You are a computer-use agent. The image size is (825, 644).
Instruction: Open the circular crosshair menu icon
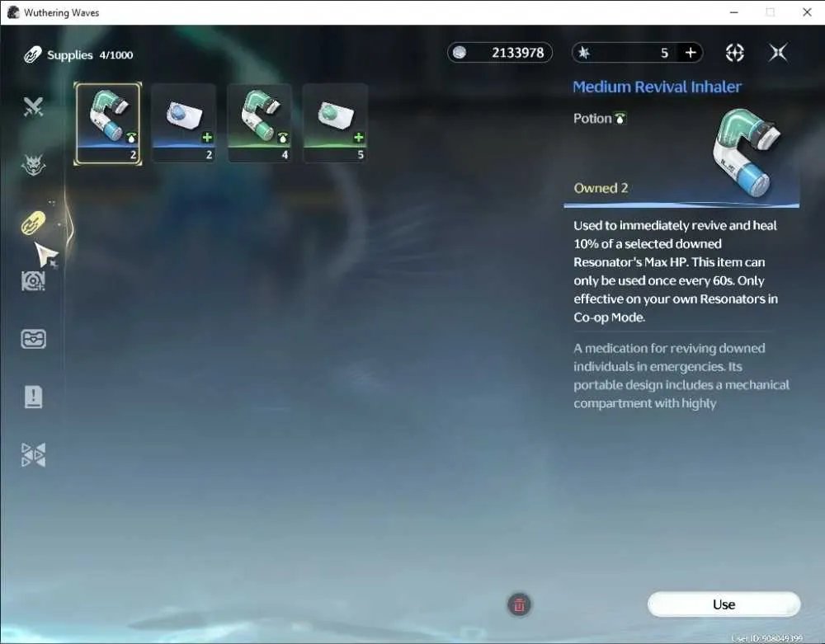pos(734,53)
